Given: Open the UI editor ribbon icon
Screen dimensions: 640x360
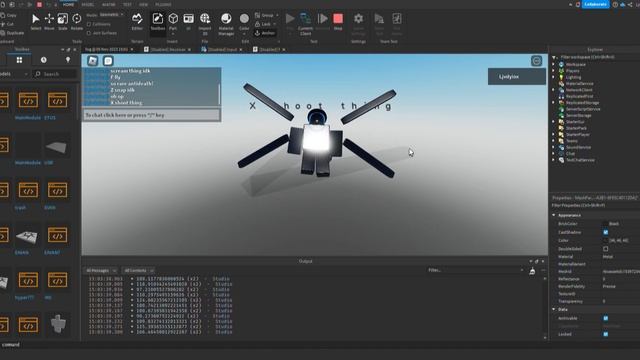Looking at the screenshot, I should coord(188,19).
